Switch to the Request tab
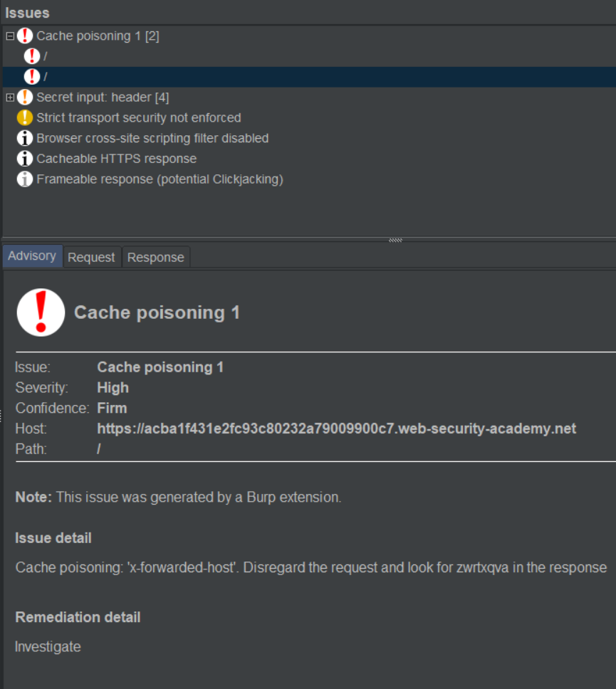 tap(91, 258)
